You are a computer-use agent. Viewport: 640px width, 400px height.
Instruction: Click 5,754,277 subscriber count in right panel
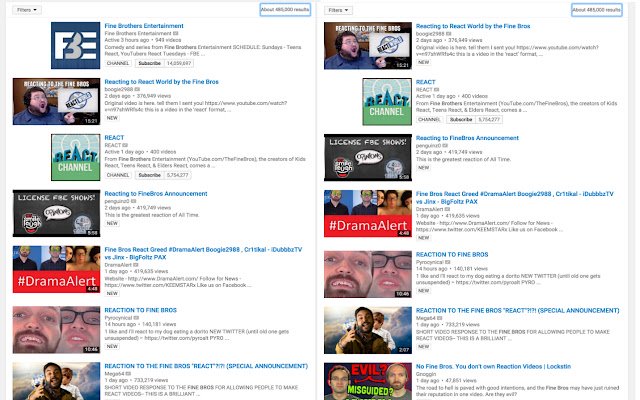pos(489,120)
